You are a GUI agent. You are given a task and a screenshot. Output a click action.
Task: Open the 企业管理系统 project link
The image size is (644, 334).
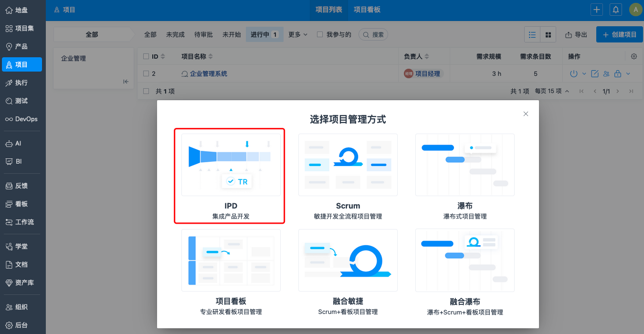[x=209, y=73]
